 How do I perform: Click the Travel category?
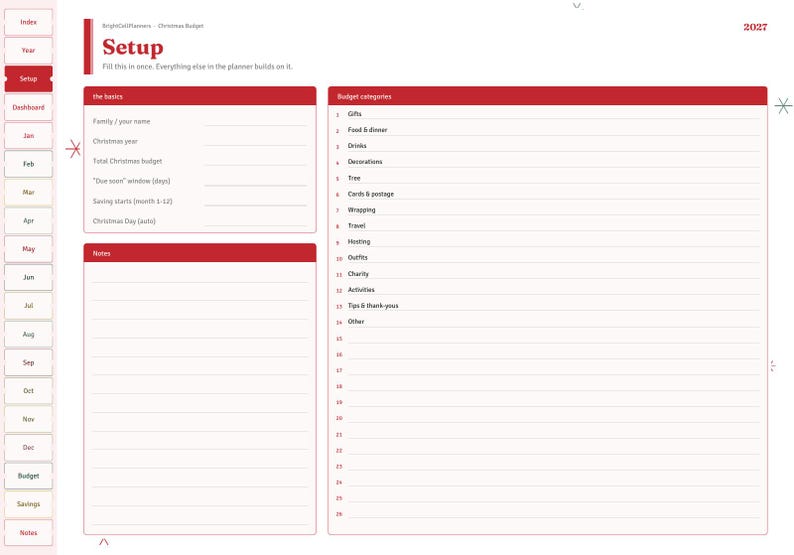pos(548,226)
